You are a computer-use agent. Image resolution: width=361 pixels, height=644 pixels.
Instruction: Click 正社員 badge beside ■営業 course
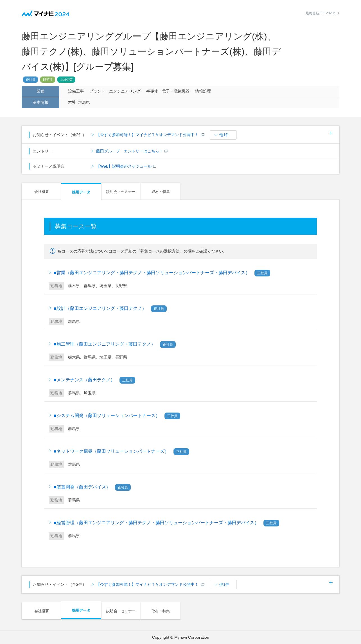[262, 273]
